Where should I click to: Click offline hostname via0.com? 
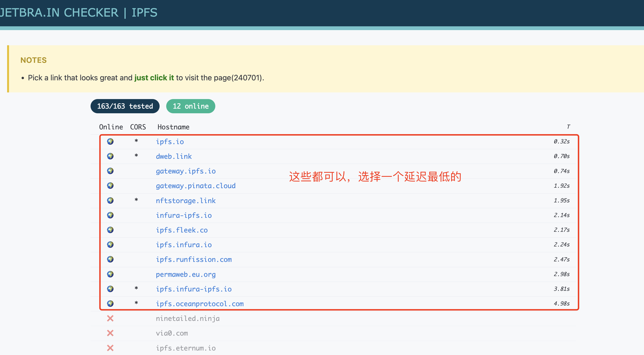tap(172, 333)
